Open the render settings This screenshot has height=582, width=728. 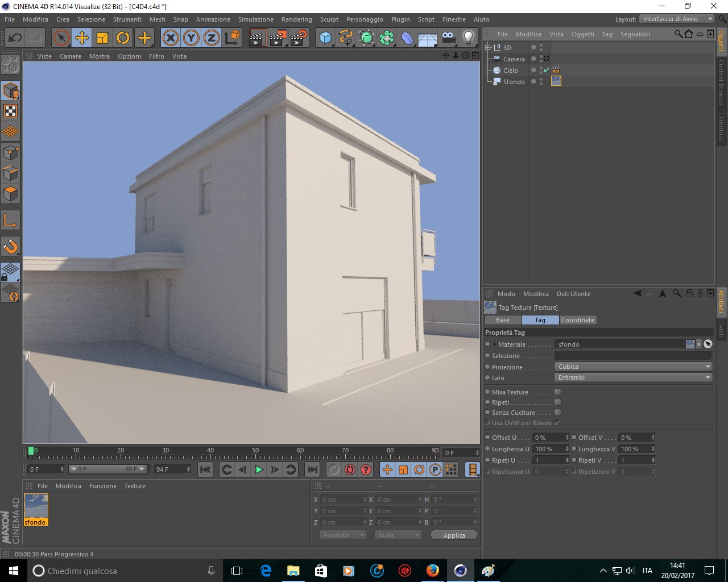pyautogui.click(x=298, y=38)
